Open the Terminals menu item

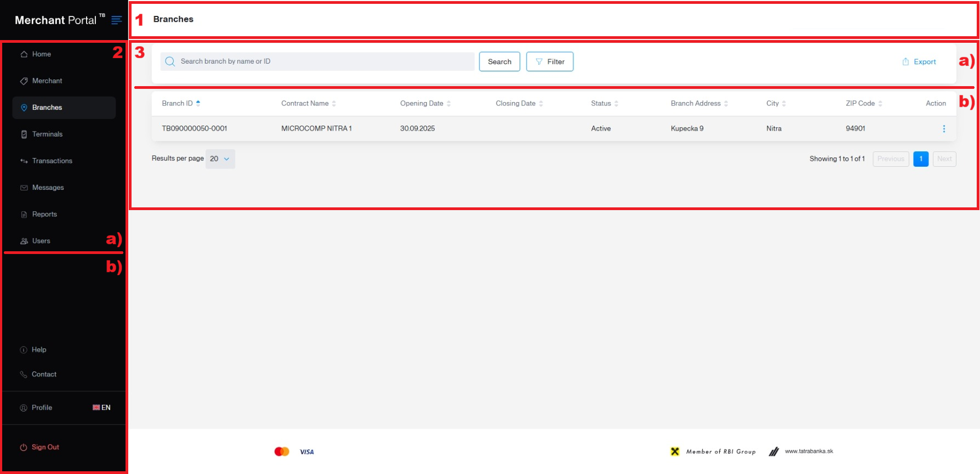(x=47, y=134)
